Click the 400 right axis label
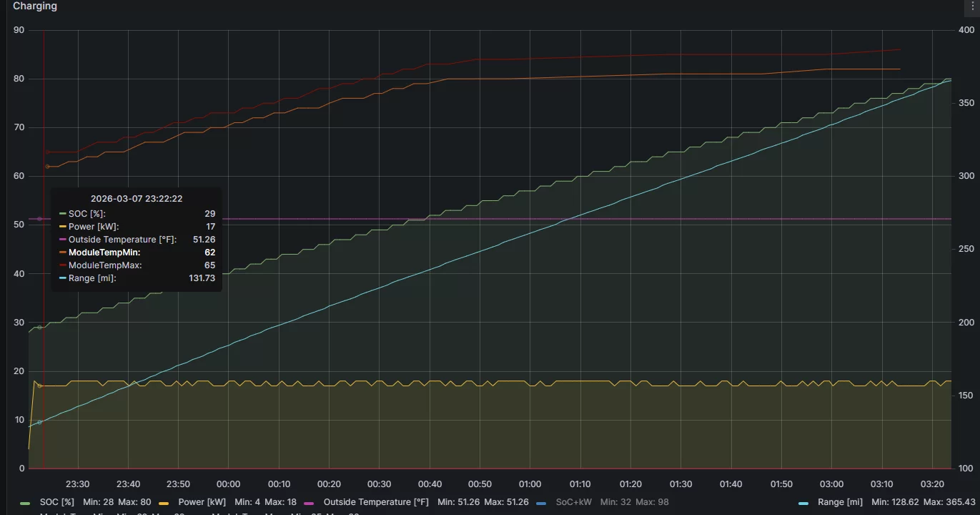Viewport: 980px width, 515px height. click(x=966, y=30)
